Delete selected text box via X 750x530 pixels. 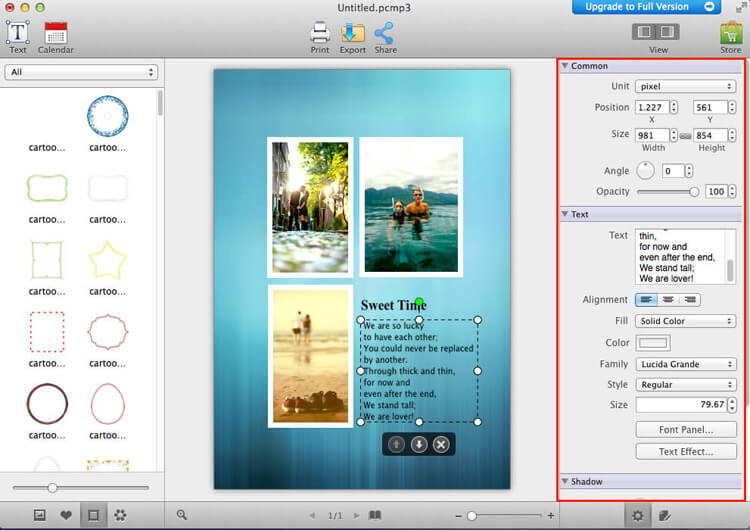click(x=441, y=445)
